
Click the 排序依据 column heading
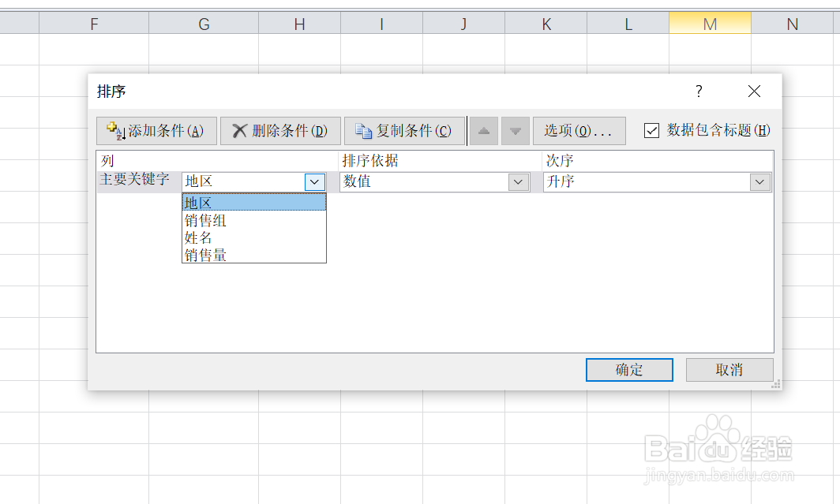pyautogui.click(x=370, y=161)
